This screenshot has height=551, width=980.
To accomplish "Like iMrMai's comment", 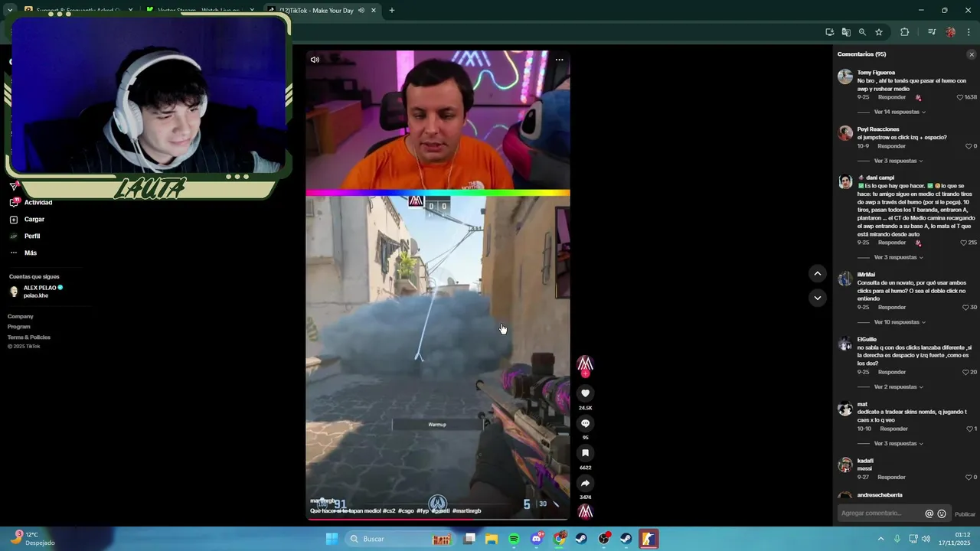I will pyautogui.click(x=965, y=308).
